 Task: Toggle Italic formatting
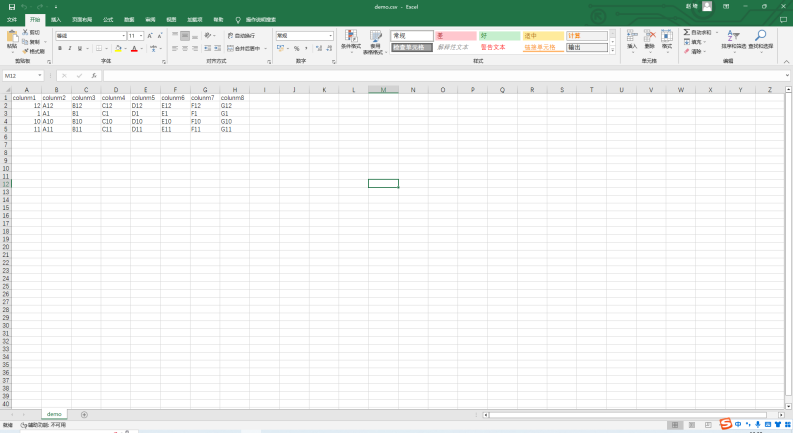pyautogui.click(x=70, y=49)
